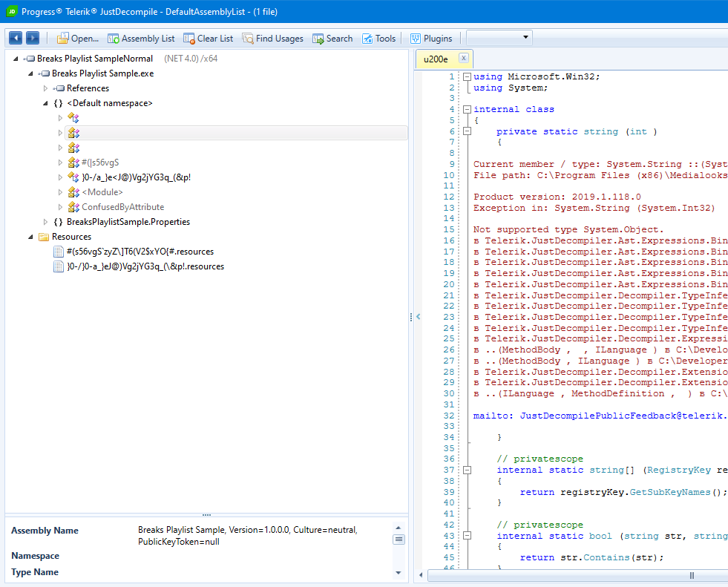
Task: Open the Search tool
Action: (332, 39)
